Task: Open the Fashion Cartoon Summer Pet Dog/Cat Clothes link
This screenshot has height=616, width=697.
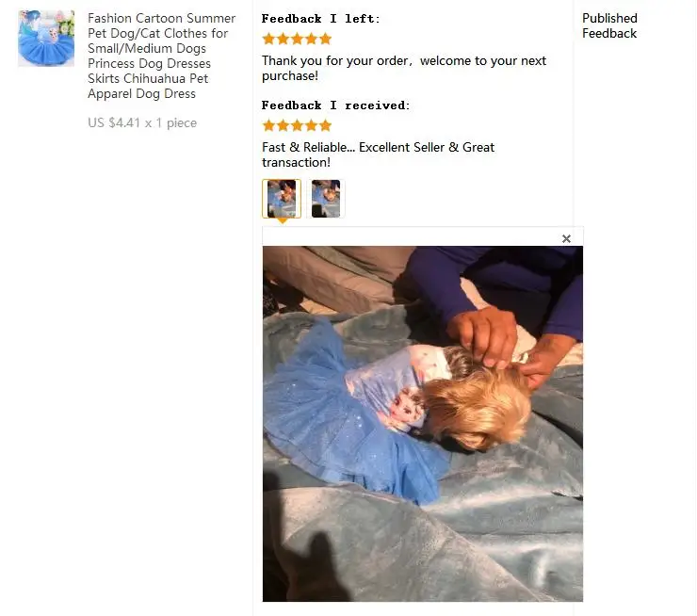Action: [161, 56]
